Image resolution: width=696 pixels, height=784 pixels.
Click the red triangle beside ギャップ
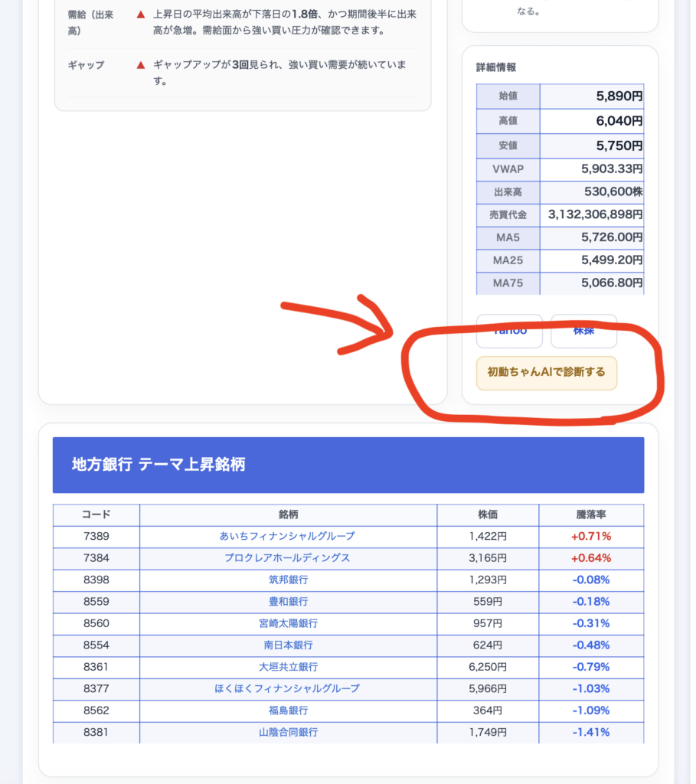(x=140, y=65)
